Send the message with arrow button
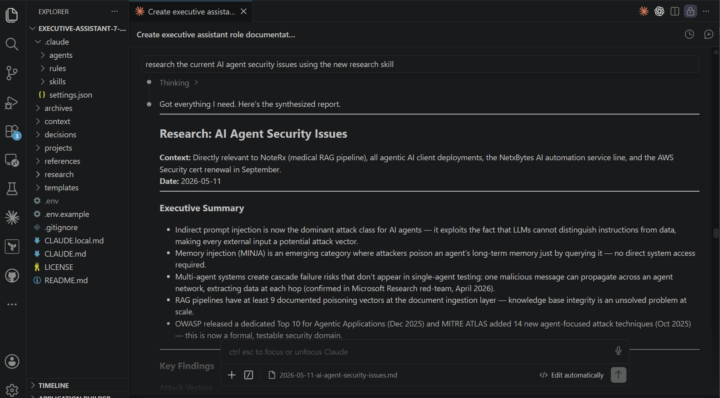Viewport: 720px width, 398px height. (x=618, y=375)
